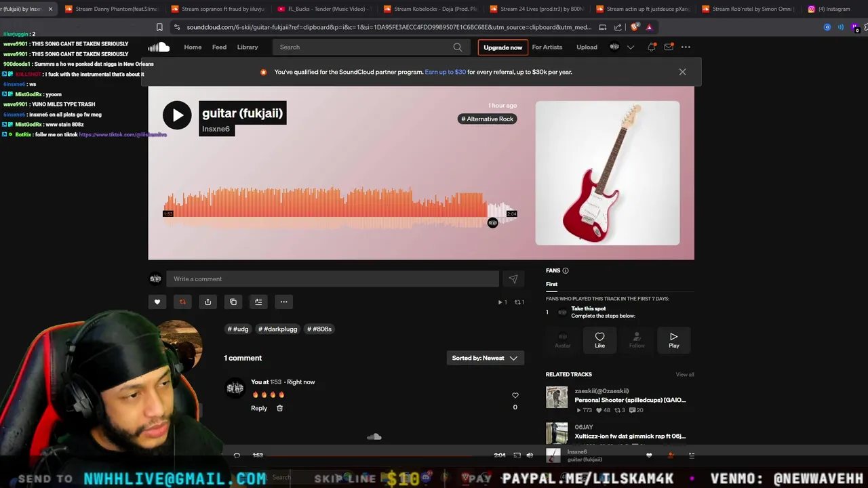This screenshot has height=488, width=868.
Task: Click the profile avatar in header
Action: (614, 47)
